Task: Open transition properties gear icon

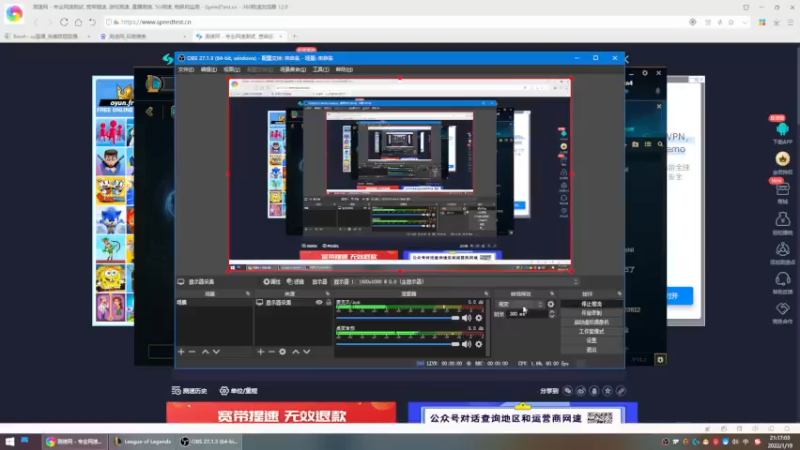Action: point(551,304)
